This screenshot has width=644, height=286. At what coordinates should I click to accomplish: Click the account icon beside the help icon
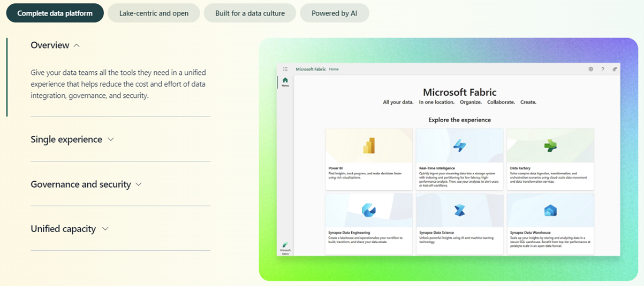click(x=615, y=69)
